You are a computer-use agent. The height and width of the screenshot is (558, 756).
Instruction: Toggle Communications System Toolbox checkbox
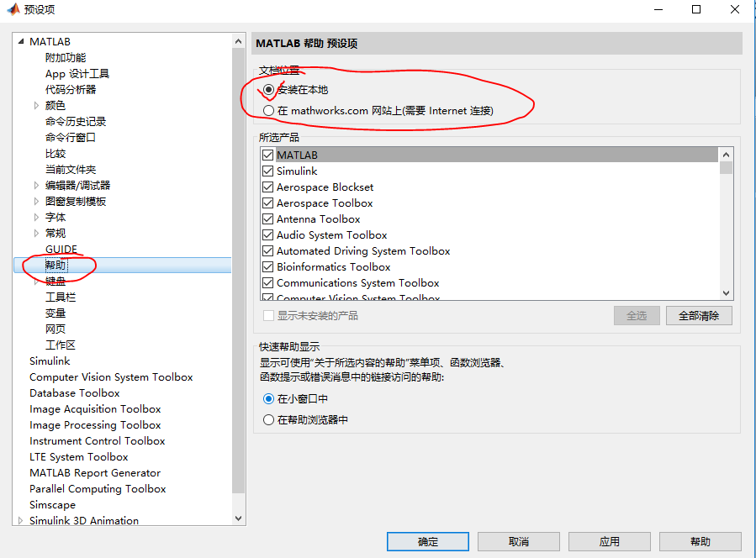click(x=268, y=283)
